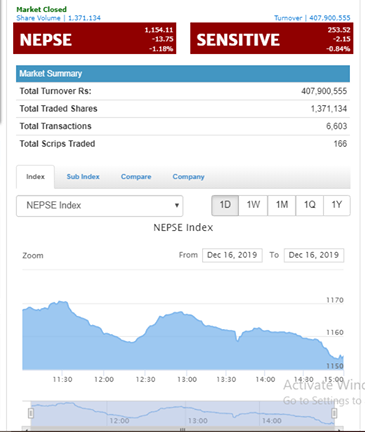Screen dimensions: 365x432
Task: Switch to the Sub Index tab
Action: (83, 177)
